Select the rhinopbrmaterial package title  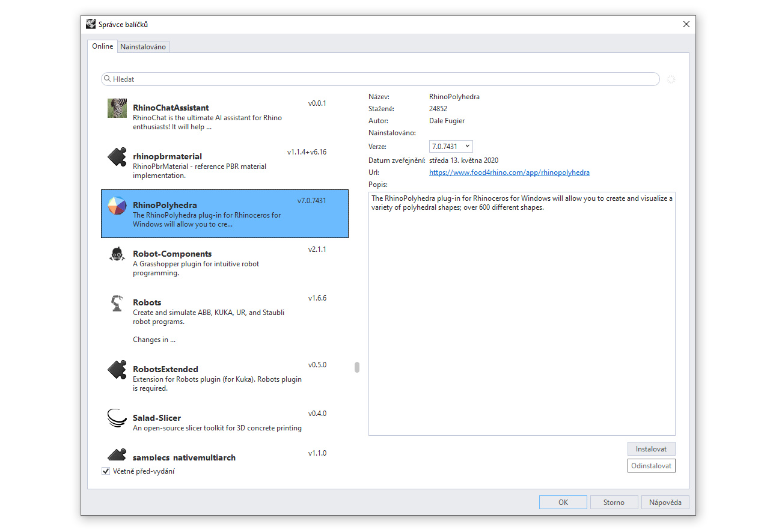click(167, 156)
